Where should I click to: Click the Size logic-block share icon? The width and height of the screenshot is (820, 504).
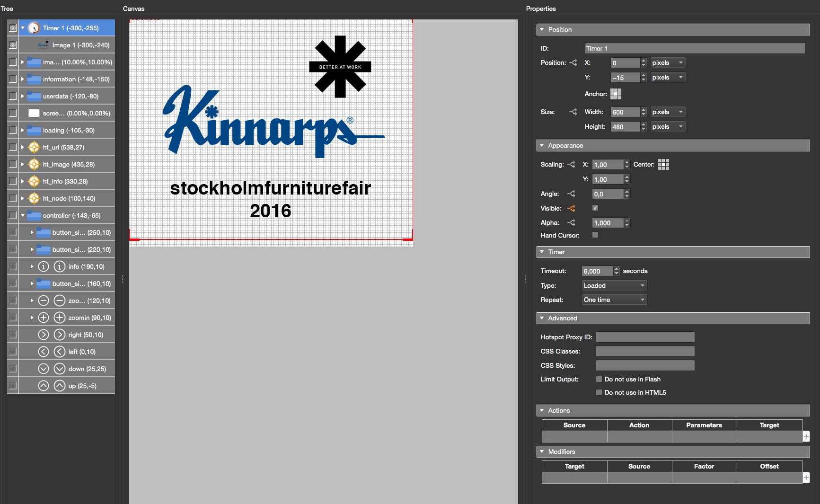573,112
